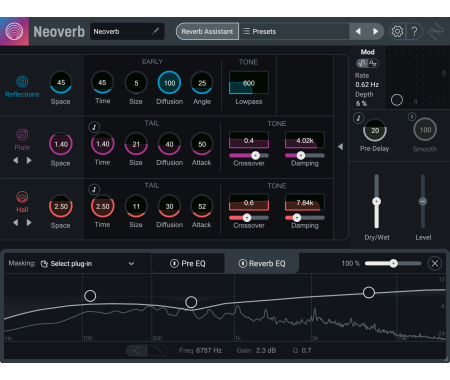Click the Level slider handle
This screenshot has width=450, height=380.
(x=423, y=201)
